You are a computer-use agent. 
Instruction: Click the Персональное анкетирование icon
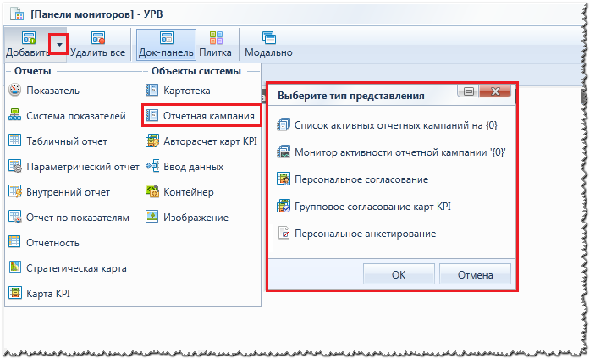coord(284,233)
